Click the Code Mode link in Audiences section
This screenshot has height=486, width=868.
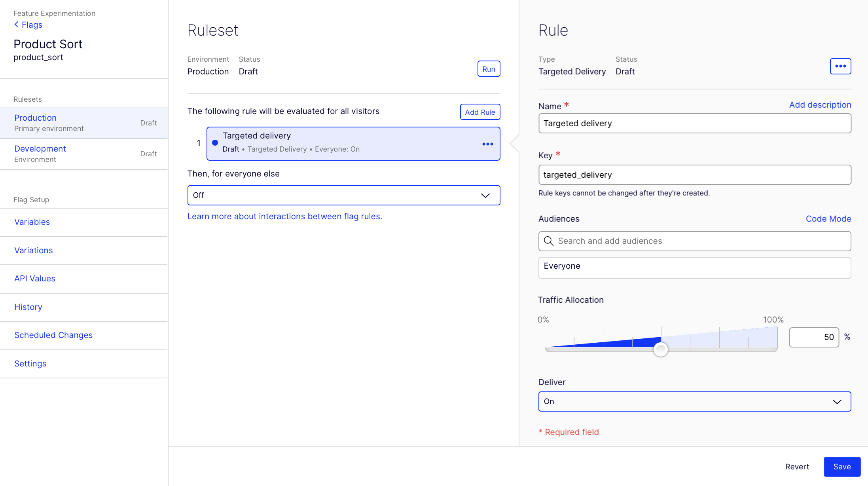pos(829,218)
